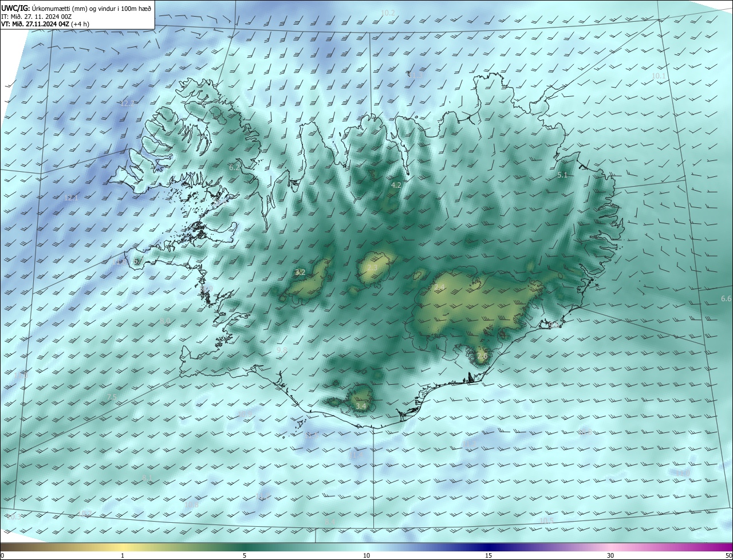
Task: Click the colorbar maximum label 50
Action: point(728,555)
